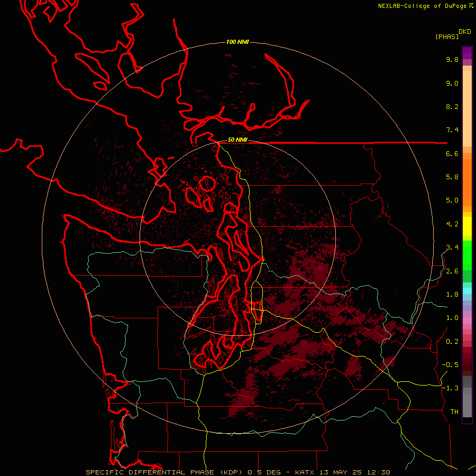The image size is (476, 476).
Task: Click the 9.0 scale value
Action: (452, 83)
